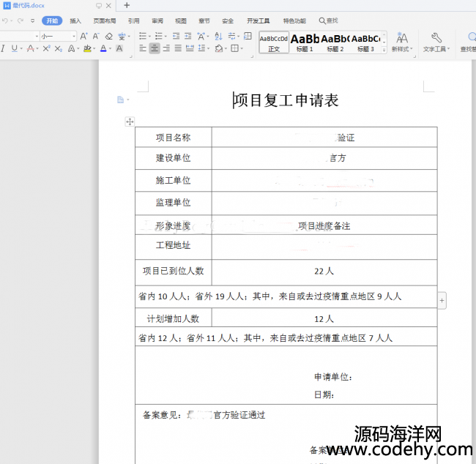Click the paragraph shading paint bucket icon
This screenshot has height=464, width=476.
(218, 48)
